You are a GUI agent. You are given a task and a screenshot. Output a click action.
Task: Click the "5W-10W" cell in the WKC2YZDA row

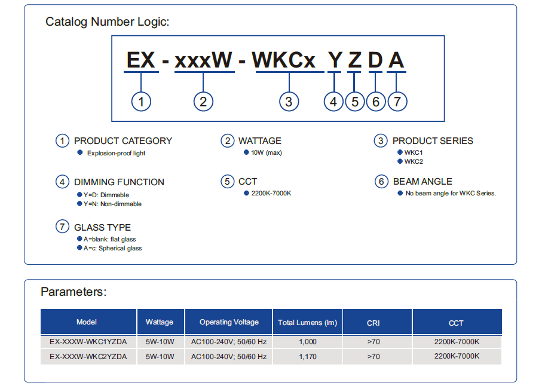(160, 357)
